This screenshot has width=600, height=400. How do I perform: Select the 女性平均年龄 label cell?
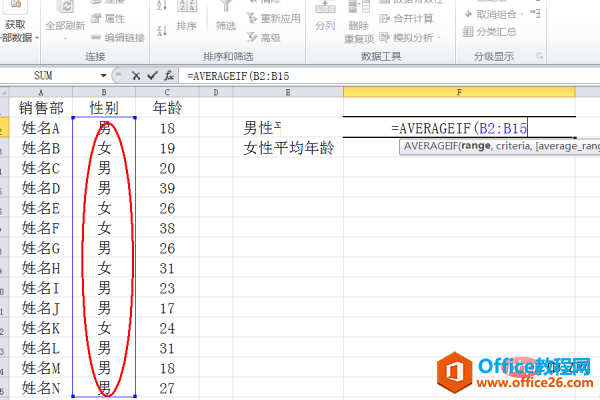pos(289,148)
